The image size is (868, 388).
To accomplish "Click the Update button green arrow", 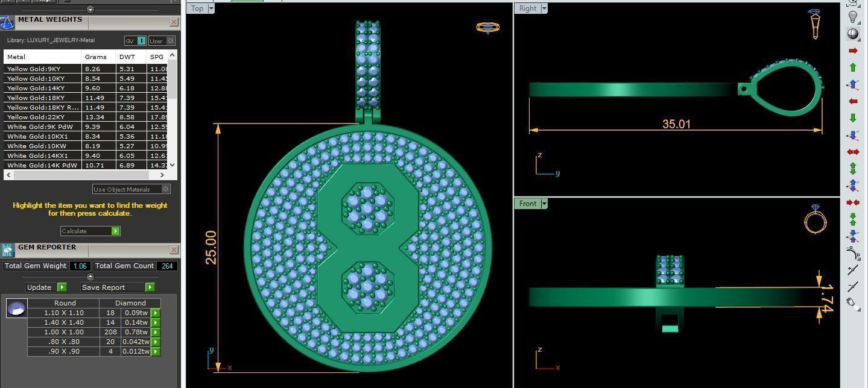I will (62, 287).
